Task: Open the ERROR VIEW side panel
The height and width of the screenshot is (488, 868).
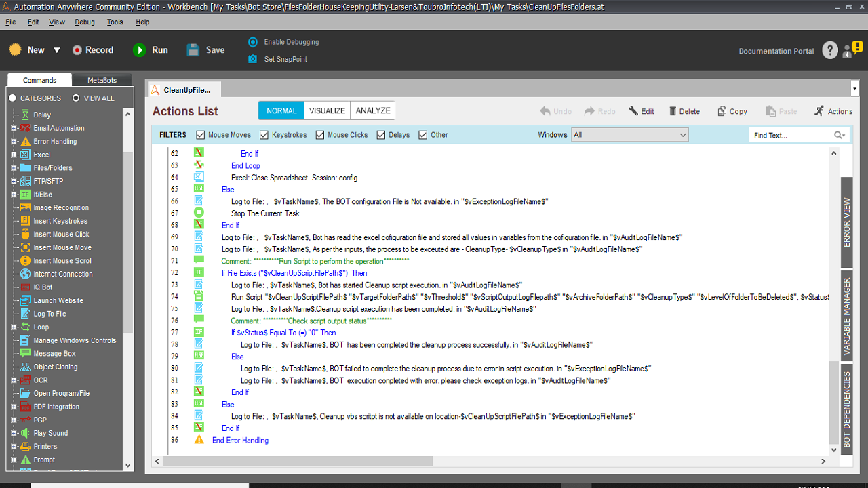Action: coord(846,222)
